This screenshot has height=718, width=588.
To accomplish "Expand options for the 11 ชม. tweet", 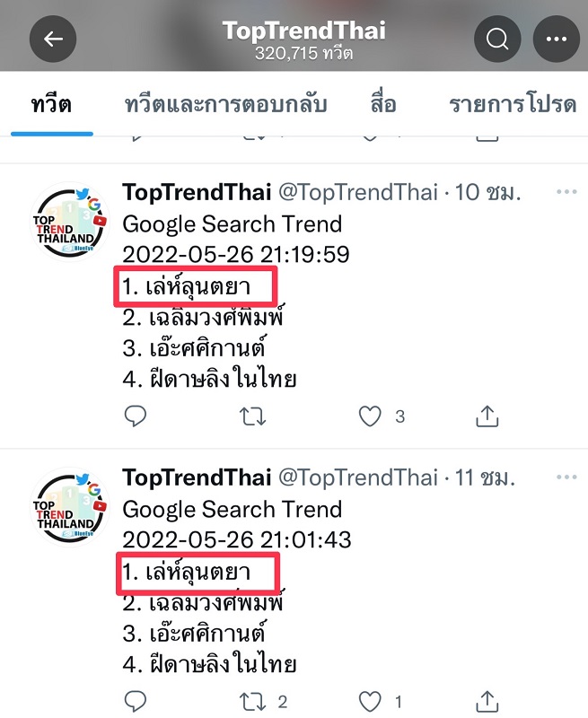I will click(566, 477).
